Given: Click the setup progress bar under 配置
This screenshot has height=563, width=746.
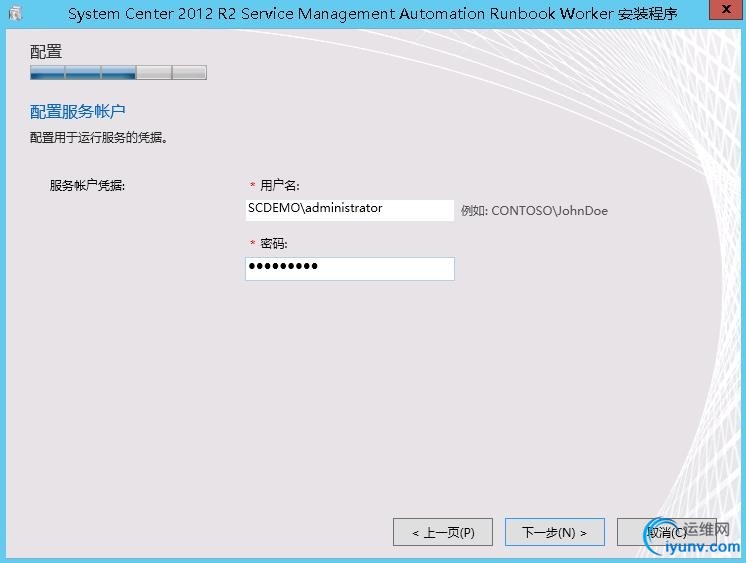Looking at the screenshot, I should tap(118, 73).
